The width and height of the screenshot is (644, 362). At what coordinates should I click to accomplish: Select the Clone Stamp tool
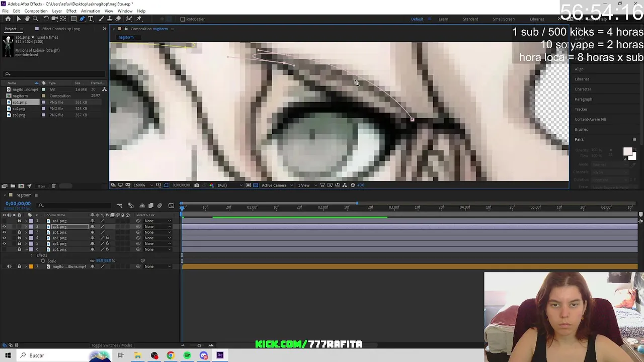(x=109, y=19)
